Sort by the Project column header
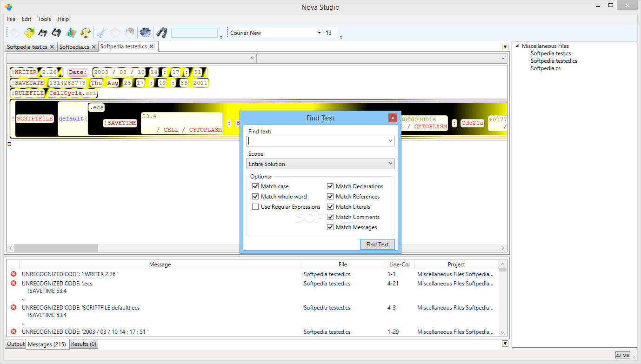 click(x=456, y=264)
